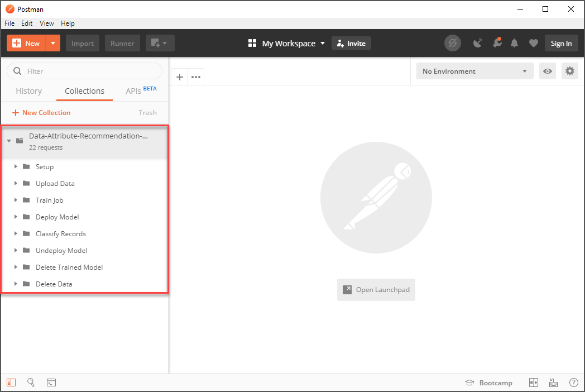Open a new request tab with plus

[179, 77]
